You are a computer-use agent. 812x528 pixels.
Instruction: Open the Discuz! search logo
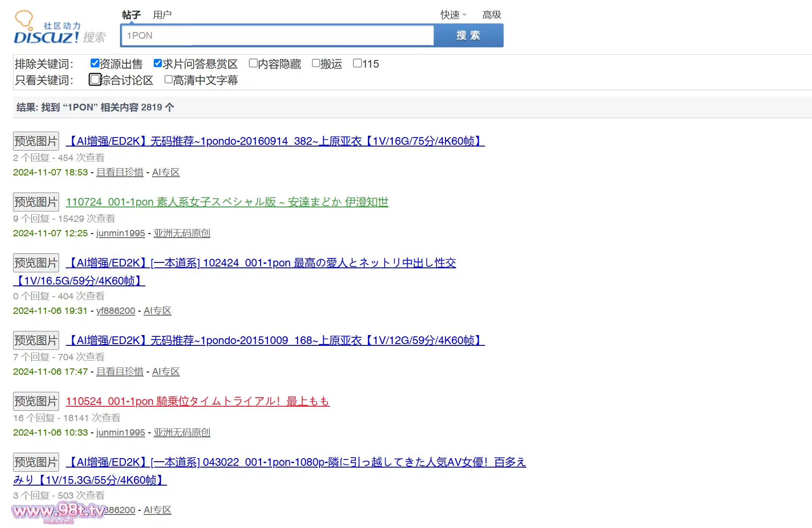coord(60,28)
